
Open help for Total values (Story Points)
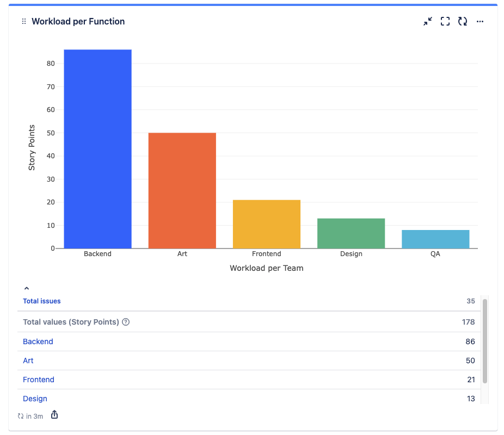126,322
